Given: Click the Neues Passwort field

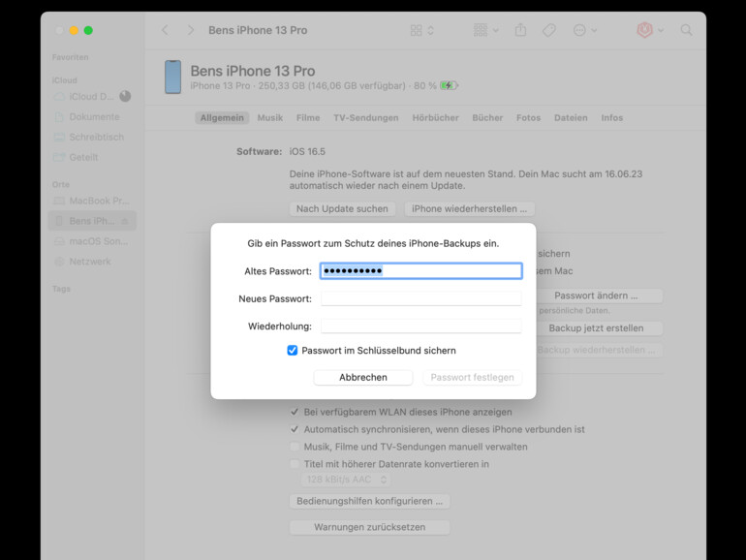Looking at the screenshot, I should coord(421,298).
